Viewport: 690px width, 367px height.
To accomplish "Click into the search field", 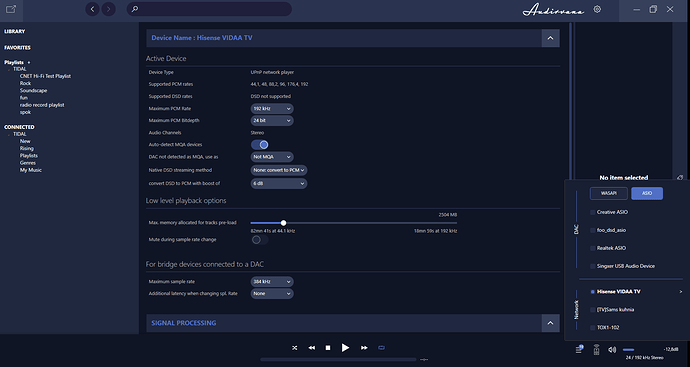I will click(x=209, y=9).
